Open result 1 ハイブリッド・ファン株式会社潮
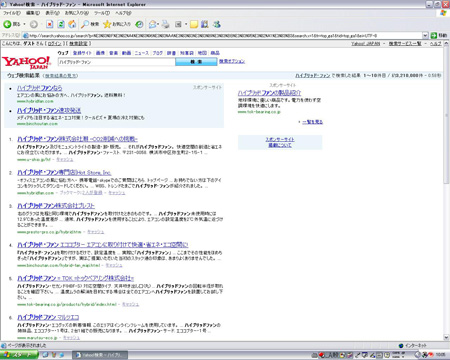This screenshot has width=450, height=360. point(77,139)
